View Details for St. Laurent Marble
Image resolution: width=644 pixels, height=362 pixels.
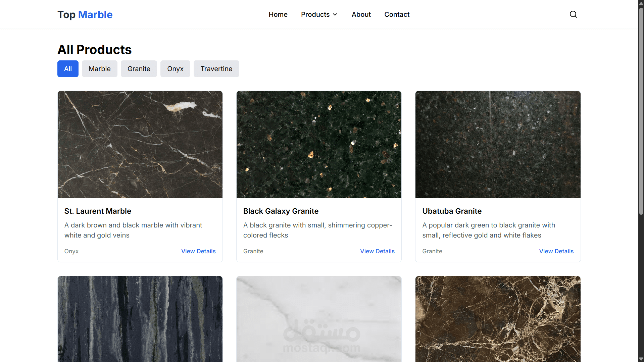pos(198,251)
